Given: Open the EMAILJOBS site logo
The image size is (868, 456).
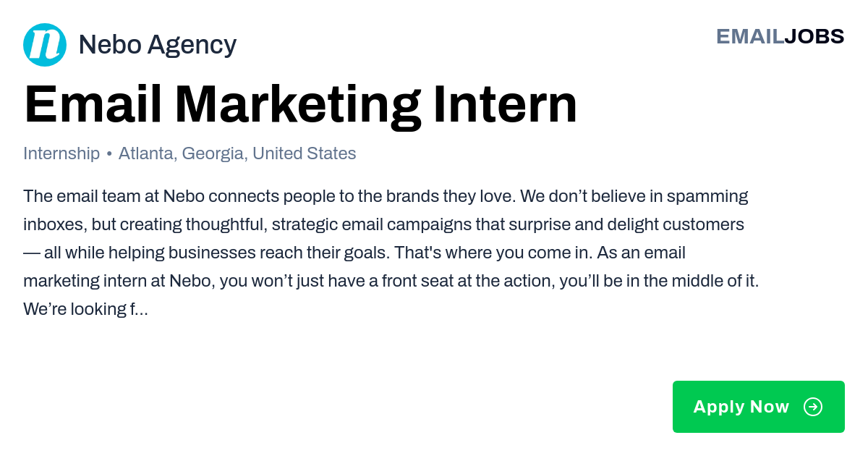Looking at the screenshot, I should [x=780, y=36].
